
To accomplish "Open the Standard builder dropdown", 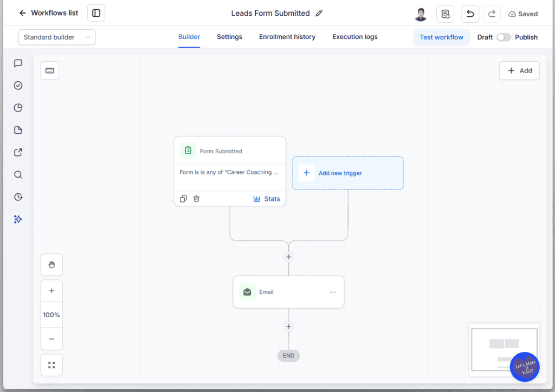I will coord(56,37).
